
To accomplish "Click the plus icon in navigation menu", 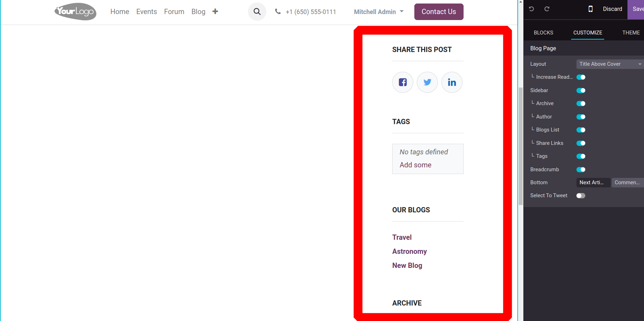I will pyautogui.click(x=215, y=12).
